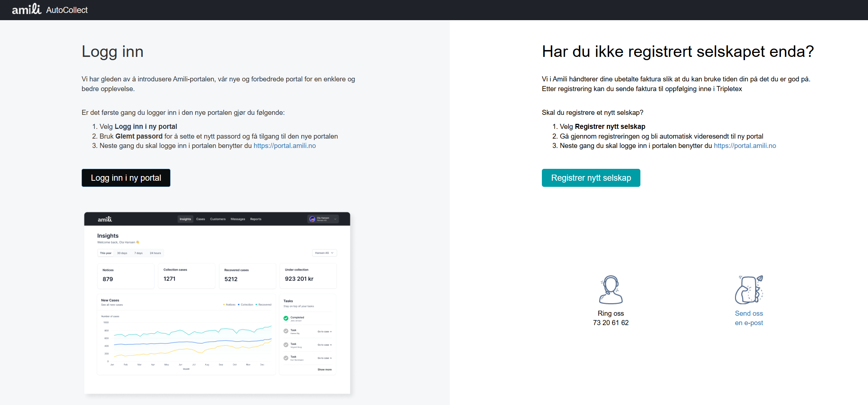
Task: Click the green Completed checkmark for Jens Jensen
Action: click(285, 318)
